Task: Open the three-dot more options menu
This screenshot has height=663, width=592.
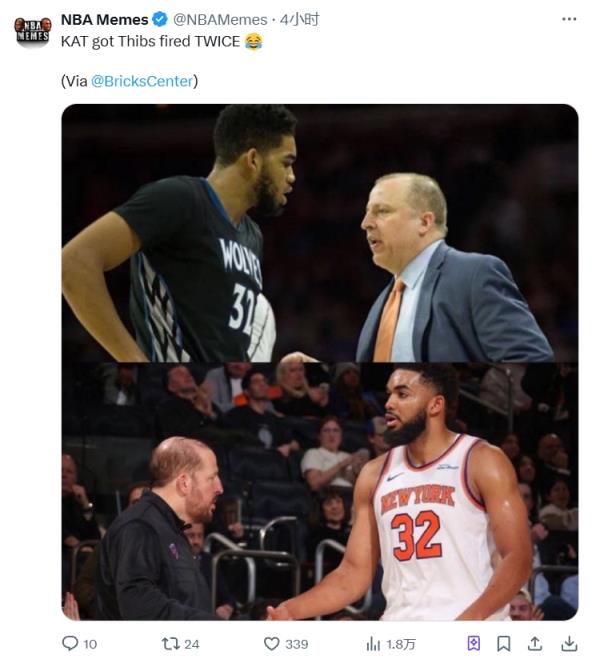Action: pyautogui.click(x=569, y=19)
